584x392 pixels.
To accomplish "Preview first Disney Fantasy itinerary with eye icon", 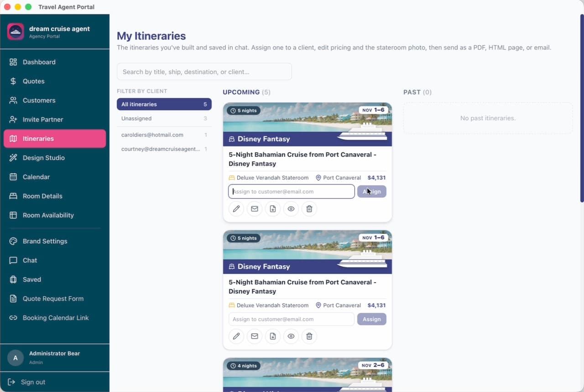I will click(x=291, y=209).
